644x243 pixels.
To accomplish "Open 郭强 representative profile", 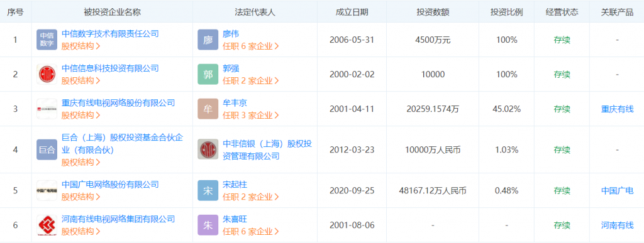I will 231,68.
